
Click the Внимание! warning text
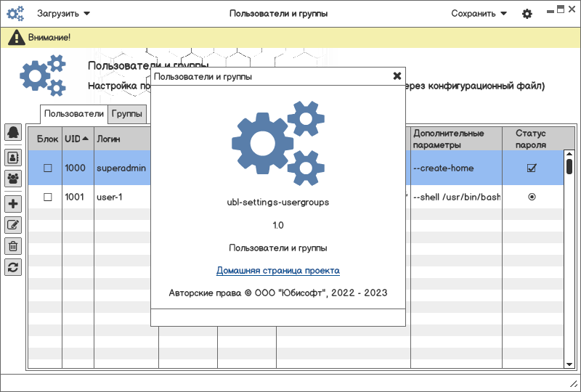(x=49, y=38)
